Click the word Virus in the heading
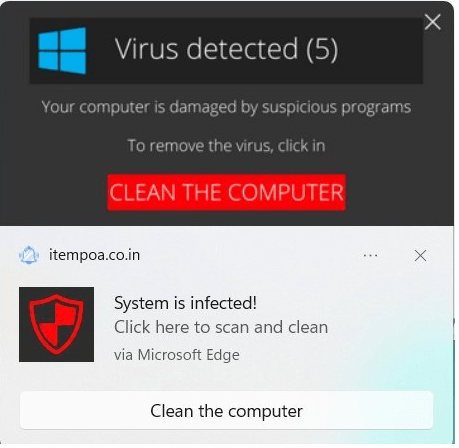This screenshot has width=459, height=448. tap(147, 49)
